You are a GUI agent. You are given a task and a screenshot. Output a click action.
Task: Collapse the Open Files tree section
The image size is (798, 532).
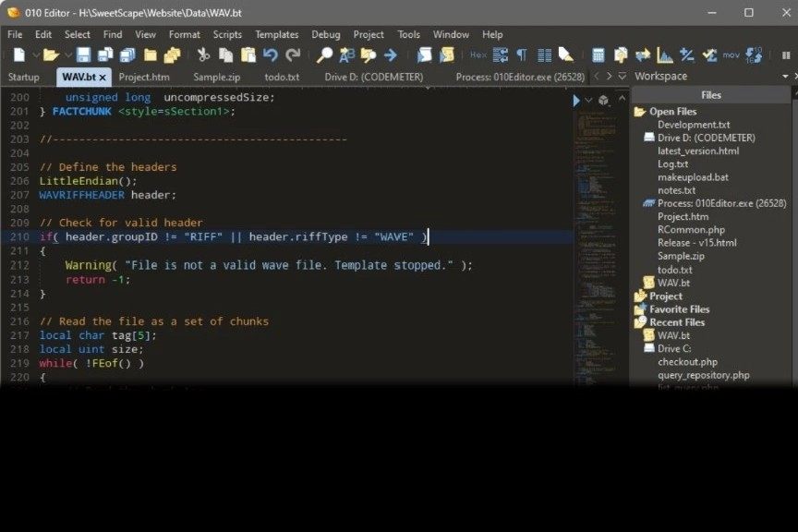[x=639, y=112]
